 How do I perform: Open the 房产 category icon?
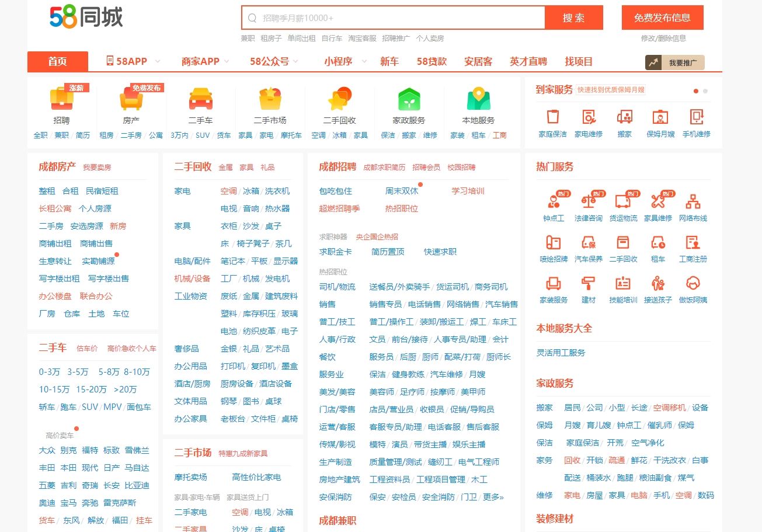131,99
